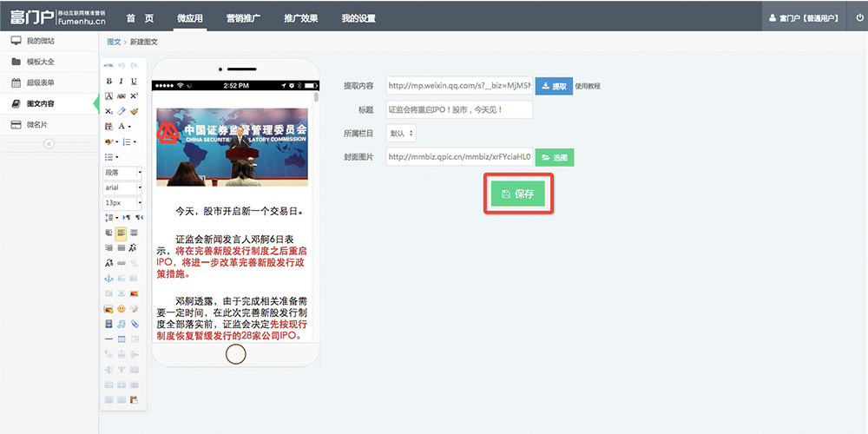Select the format painter brush
The width and height of the screenshot is (868, 434).
point(134,111)
